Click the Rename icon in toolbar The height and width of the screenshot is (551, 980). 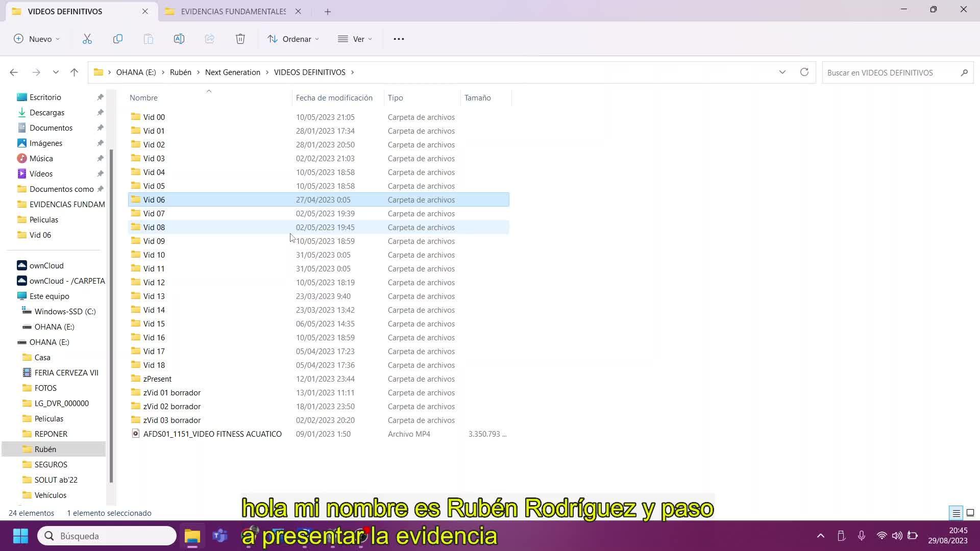tap(179, 39)
